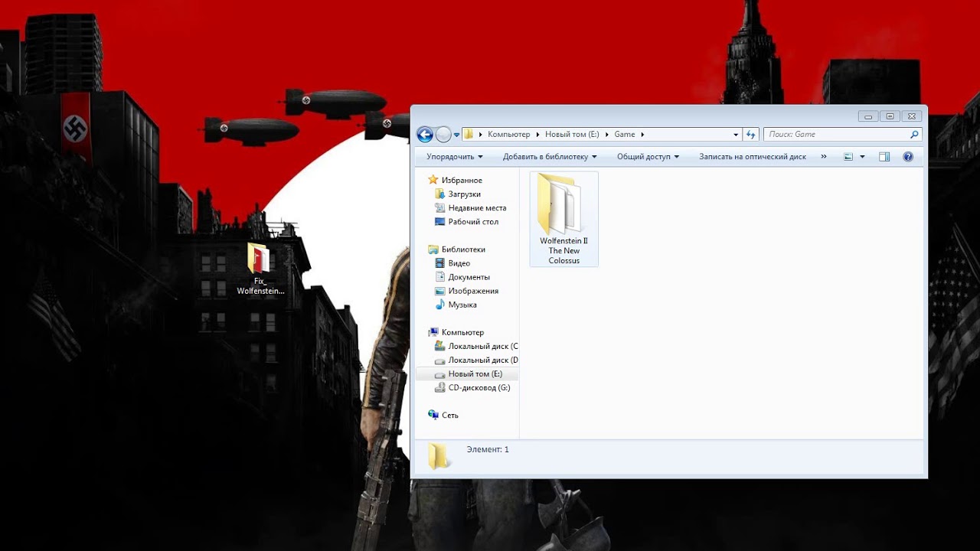Viewport: 980px width, 551px height.
Task: Click the Музыка note icon
Action: [x=439, y=305]
